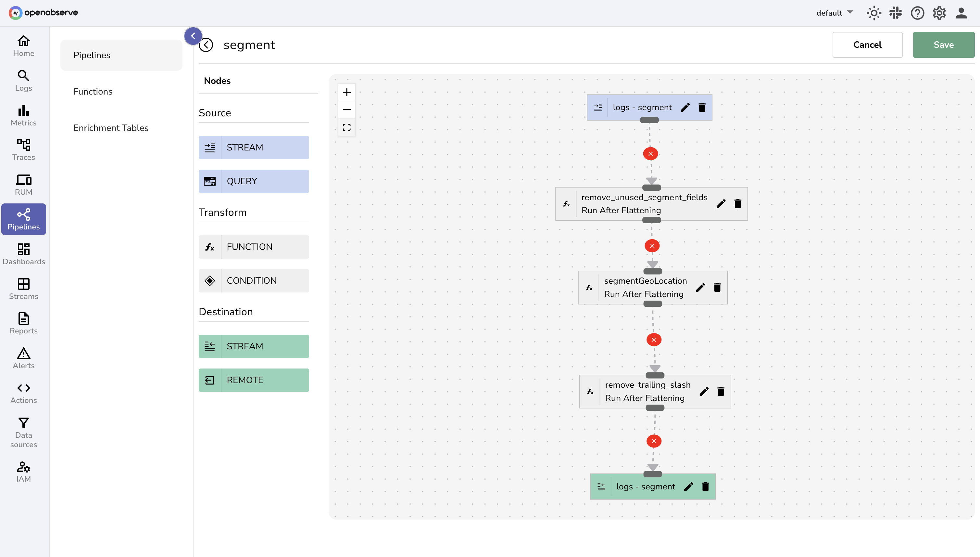The width and height of the screenshot is (980, 557).
Task: Cancel editing the pipeline
Action: point(867,45)
